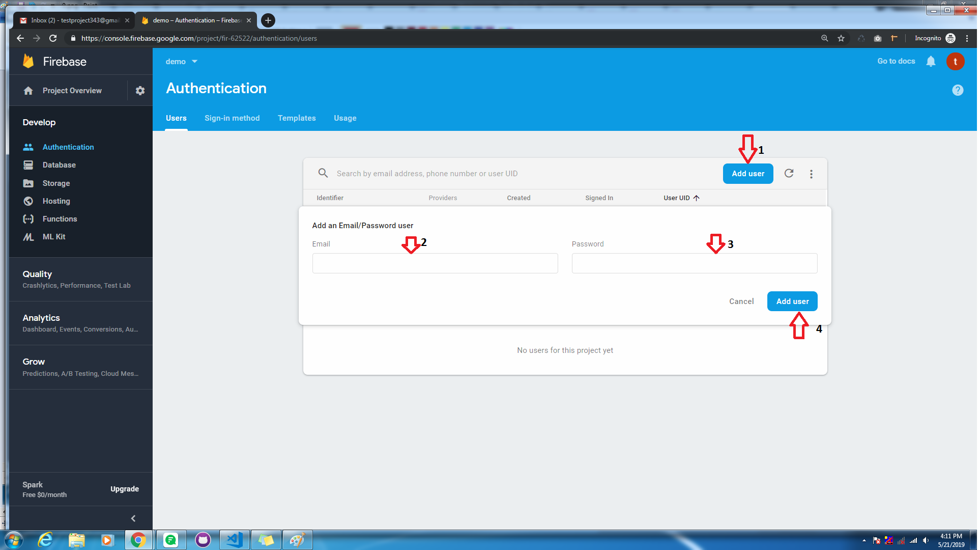
Task: Click the Cancel button in the dialog
Action: (x=741, y=301)
